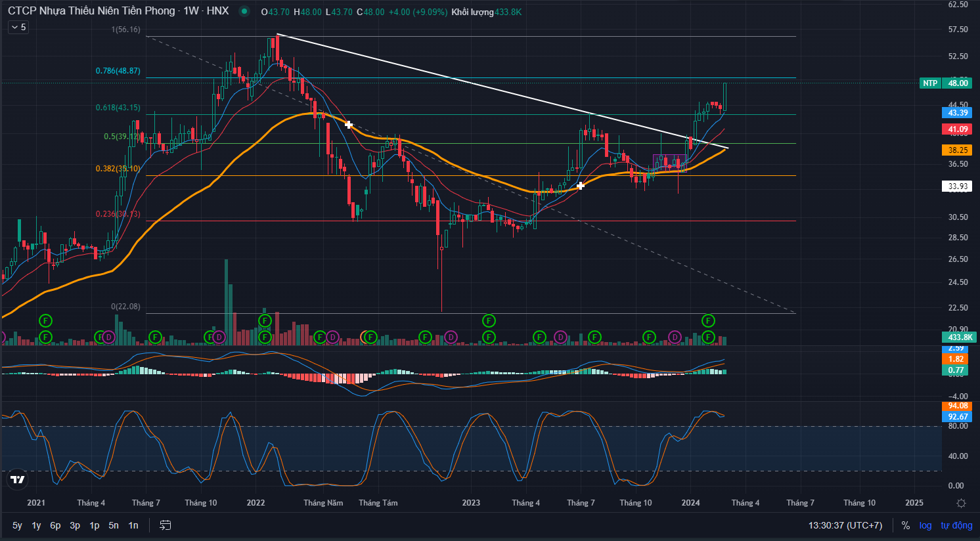Toggle the percent scale mode
Viewport: 980px width, 541px height.
906,525
